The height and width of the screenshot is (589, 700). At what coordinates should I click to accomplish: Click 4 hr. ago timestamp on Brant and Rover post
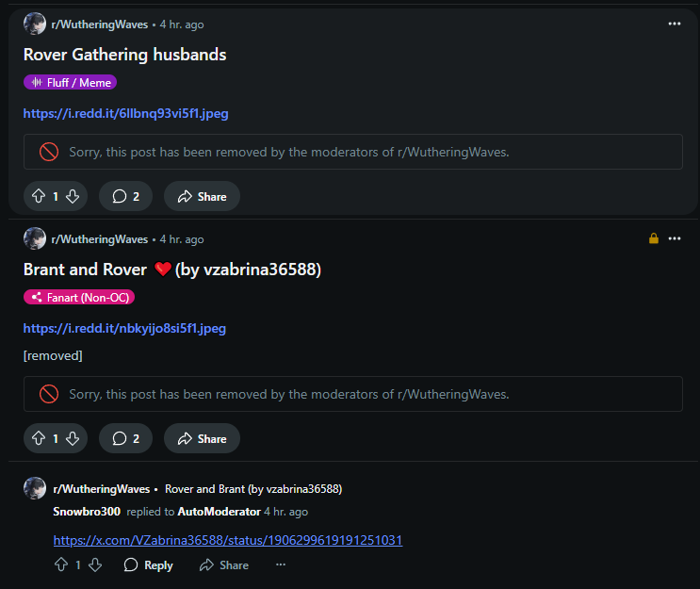(182, 239)
